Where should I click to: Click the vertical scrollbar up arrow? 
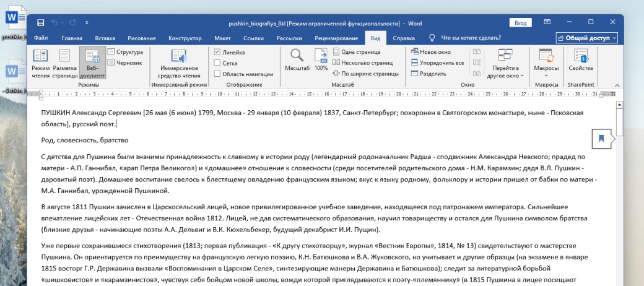[619, 104]
